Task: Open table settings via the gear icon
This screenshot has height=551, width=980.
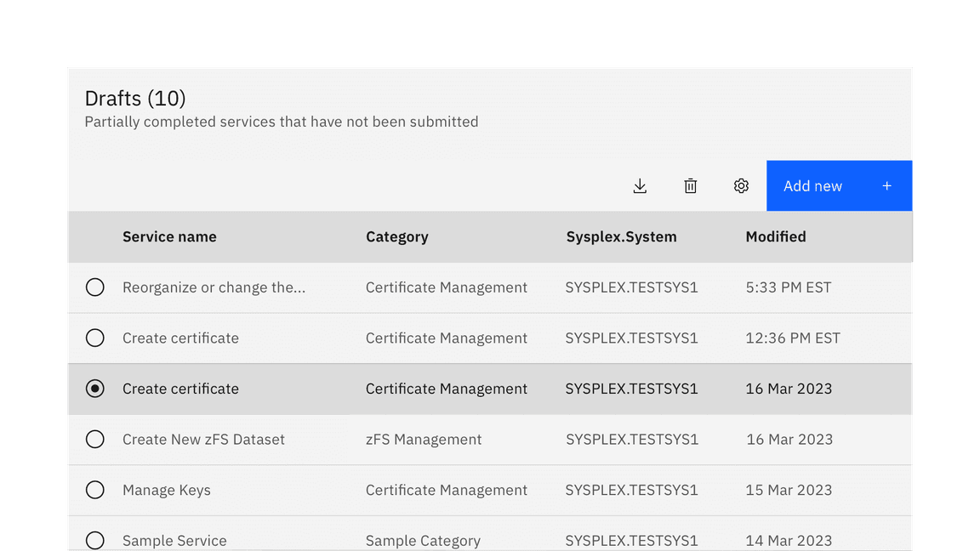Action: coord(741,185)
